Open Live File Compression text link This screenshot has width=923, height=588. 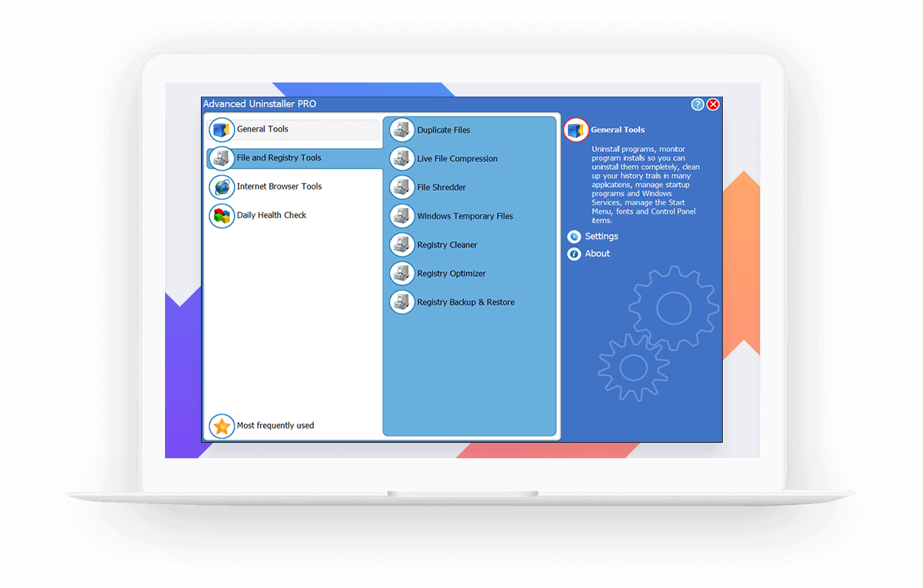click(458, 159)
